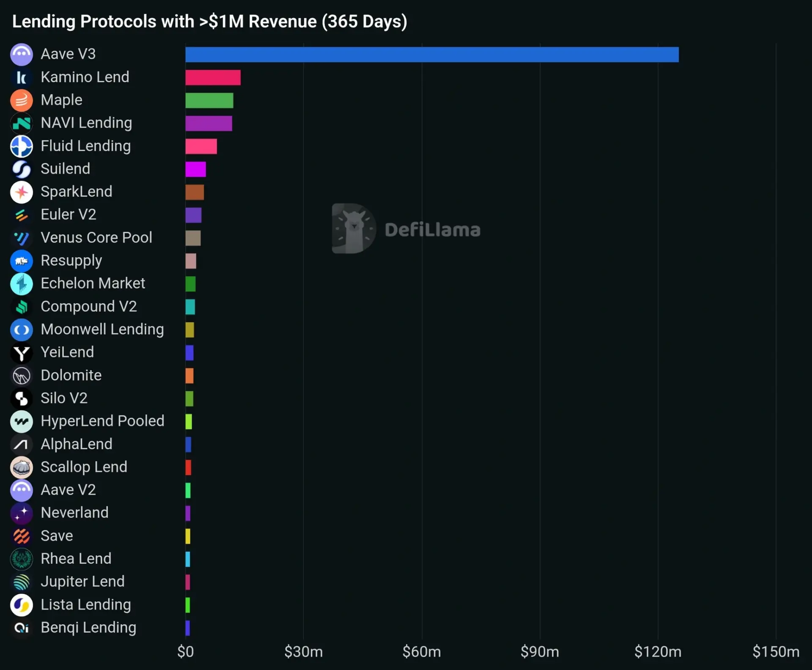Click the NAVI Lending logo icon
812x670 pixels.
[x=22, y=123]
